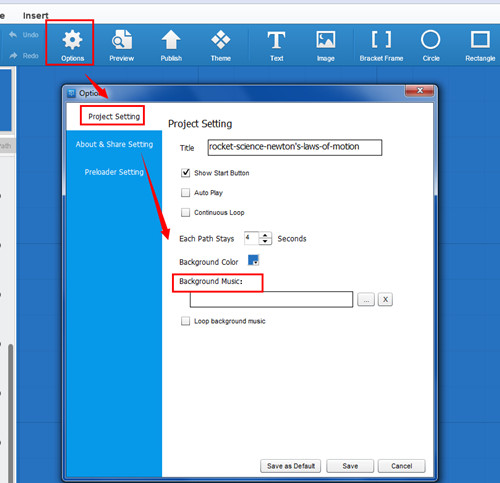Open the Options gear icon
The width and height of the screenshot is (500, 483).
click(x=72, y=40)
